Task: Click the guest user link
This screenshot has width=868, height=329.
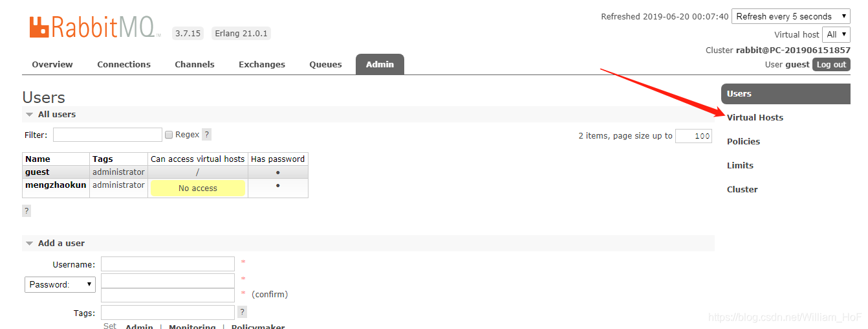Action: [38, 172]
